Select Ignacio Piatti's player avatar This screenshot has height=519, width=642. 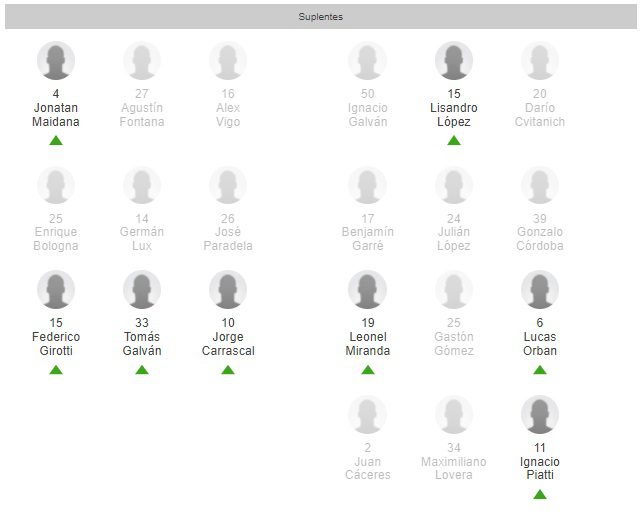[x=540, y=415]
